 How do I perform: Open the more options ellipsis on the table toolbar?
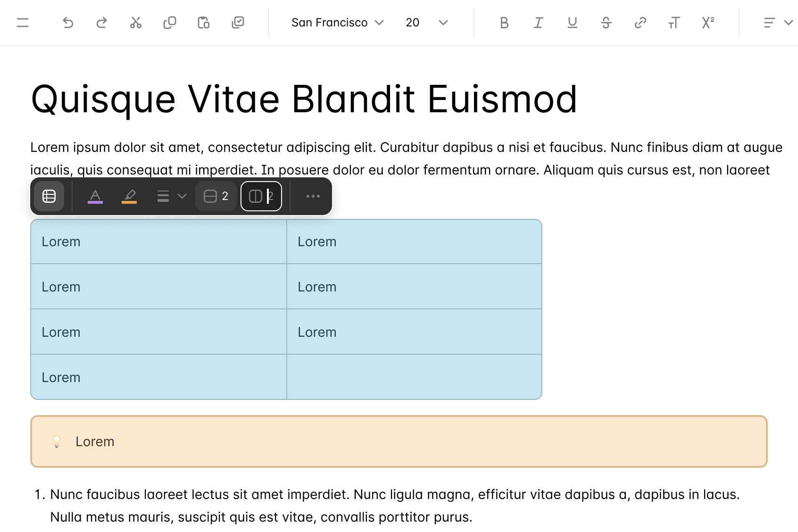tap(313, 196)
